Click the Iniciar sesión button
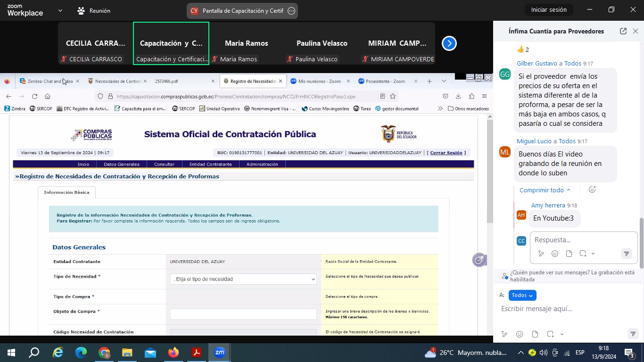Viewport: 644px width, 362px height. tap(549, 10)
